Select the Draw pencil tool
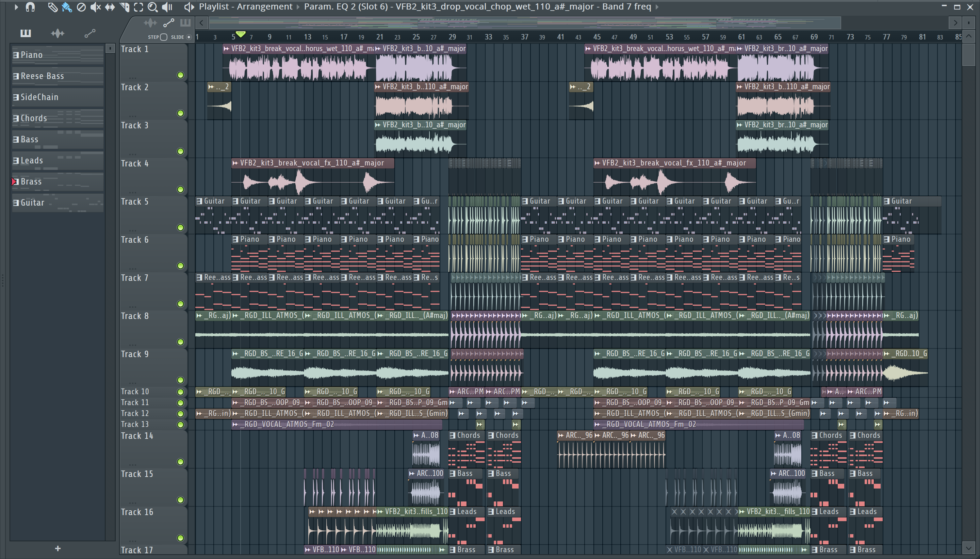The image size is (980, 559). (52, 7)
